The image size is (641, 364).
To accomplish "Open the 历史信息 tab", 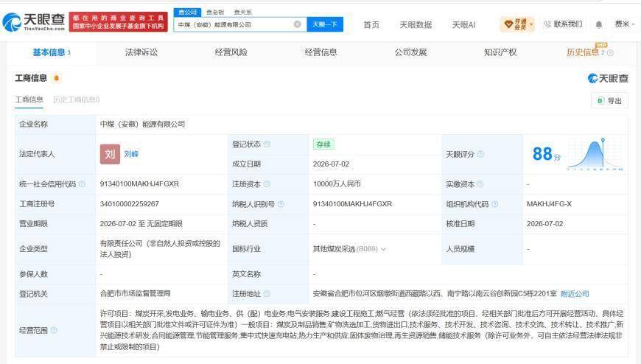I will click(583, 52).
